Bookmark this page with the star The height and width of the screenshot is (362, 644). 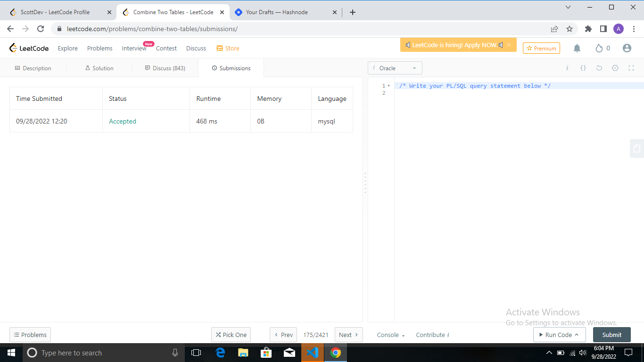(570, 29)
